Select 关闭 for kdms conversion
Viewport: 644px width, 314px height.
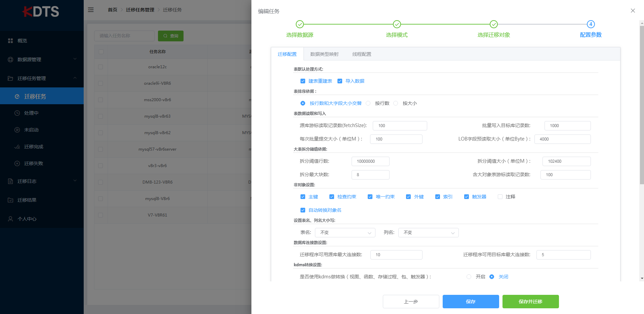(492, 277)
